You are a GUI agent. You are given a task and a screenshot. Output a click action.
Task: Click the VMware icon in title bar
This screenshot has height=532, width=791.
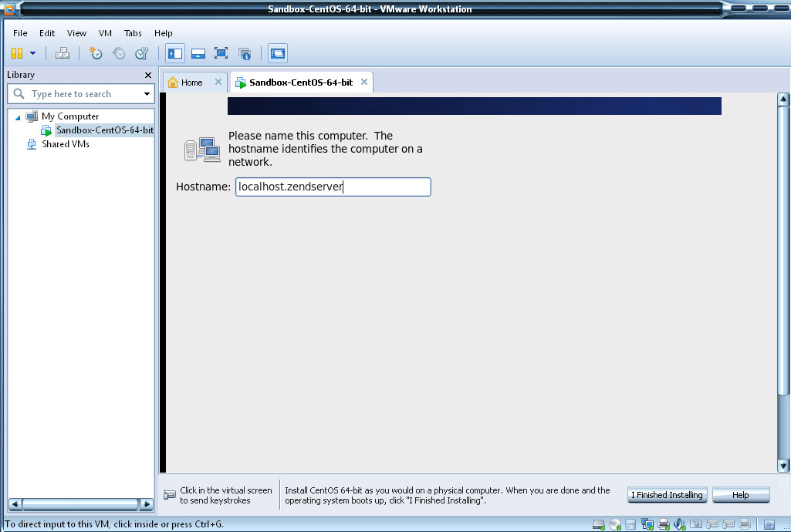click(x=9, y=8)
